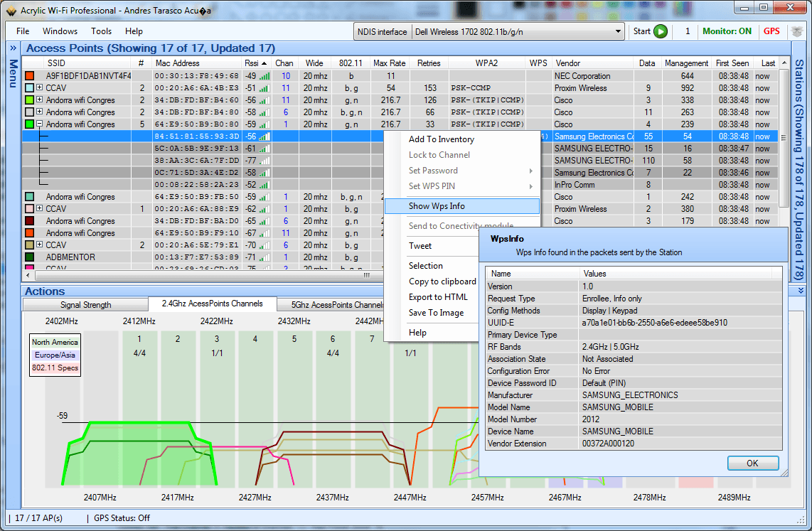
Task: Choose Copy to clipboard
Action: pyautogui.click(x=442, y=281)
